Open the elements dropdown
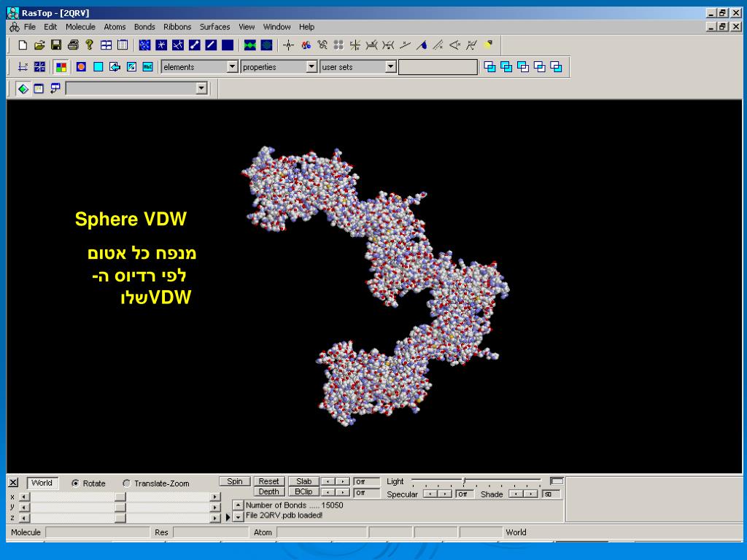747x560 pixels. point(232,67)
